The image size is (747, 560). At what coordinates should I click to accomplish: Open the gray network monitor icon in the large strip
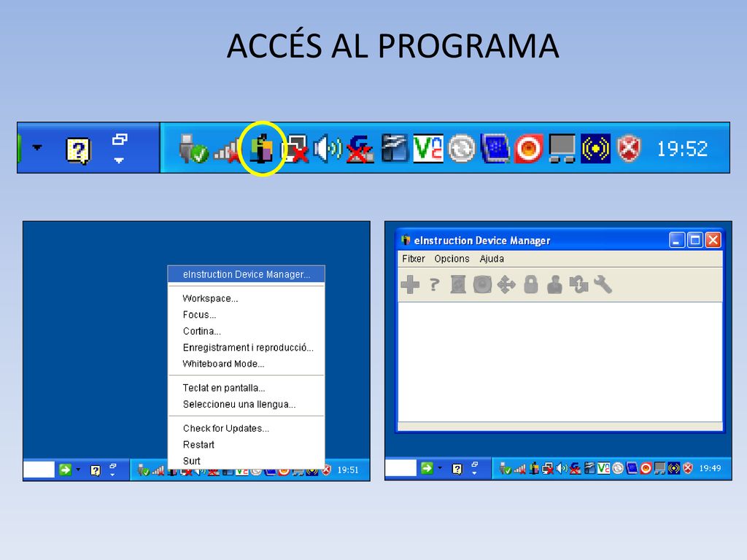point(562,149)
